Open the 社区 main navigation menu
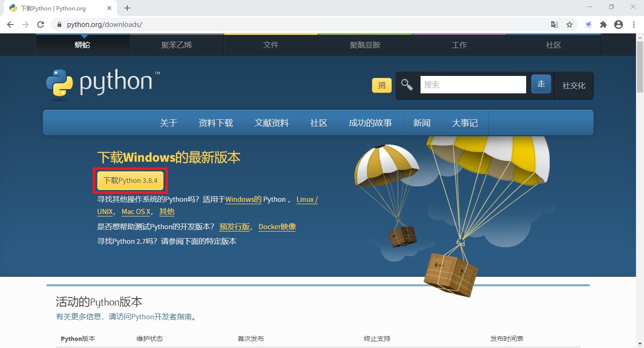This screenshot has height=348, width=644. pos(319,123)
